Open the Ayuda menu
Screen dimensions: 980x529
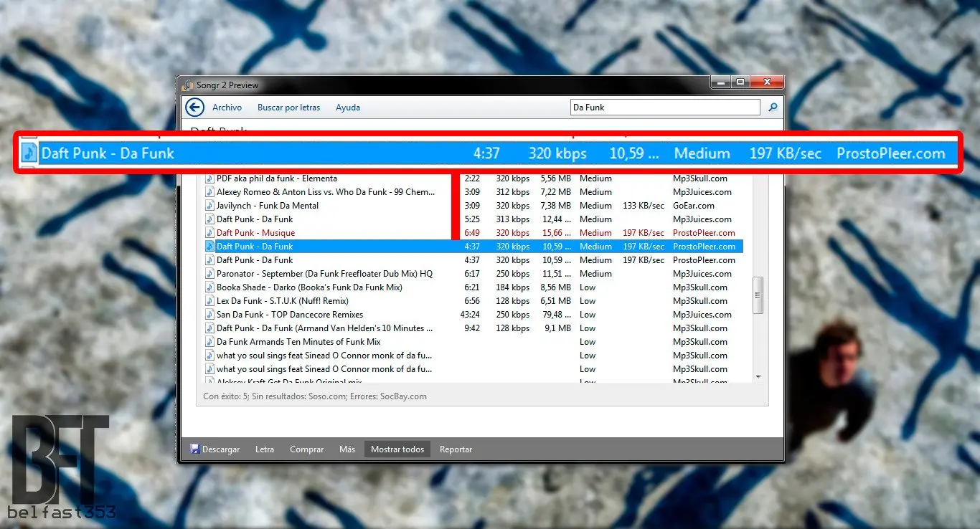348,108
